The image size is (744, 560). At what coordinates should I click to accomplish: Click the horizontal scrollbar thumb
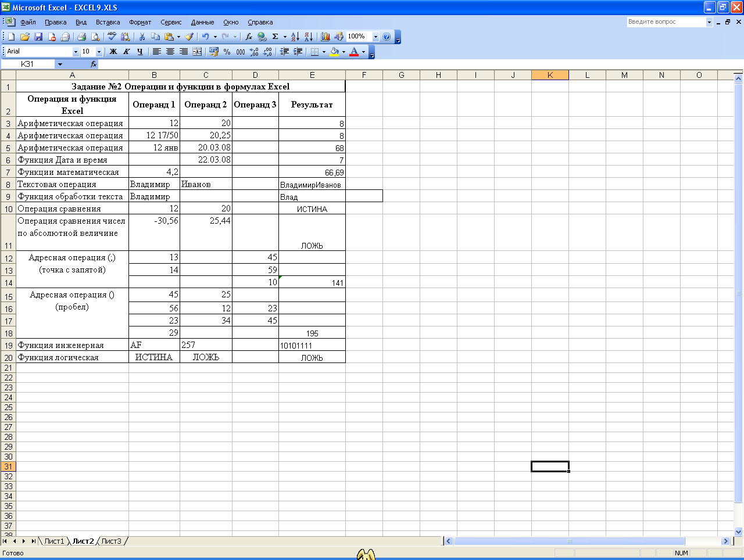point(569,541)
